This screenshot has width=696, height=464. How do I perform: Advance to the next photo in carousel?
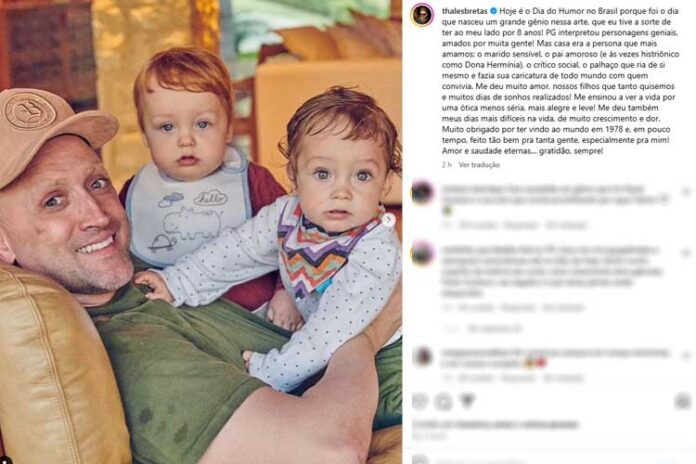388,219
